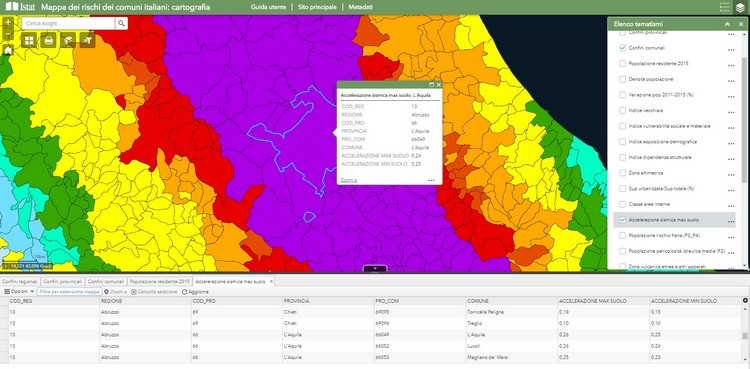
Task: Switch to Popolazione residente 2015 tab
Action: (160, 281)
